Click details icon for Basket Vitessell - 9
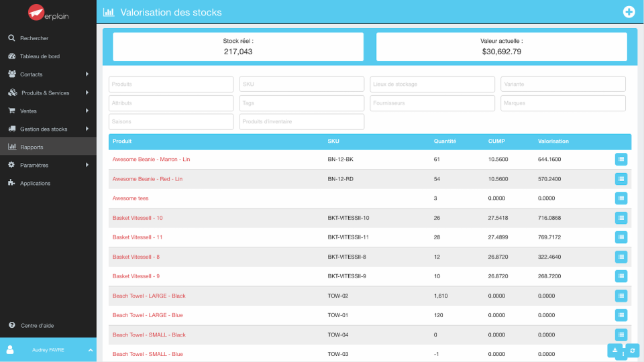The image size is (644, 362). [621, 276]
